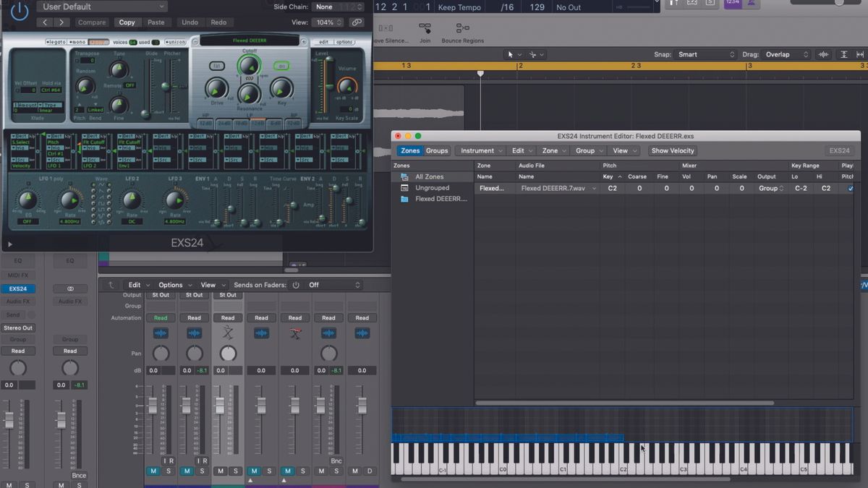Screen dimensions: 868x488
Task: Click the catch playhead arrow icon in mixer
Action: 110,284
